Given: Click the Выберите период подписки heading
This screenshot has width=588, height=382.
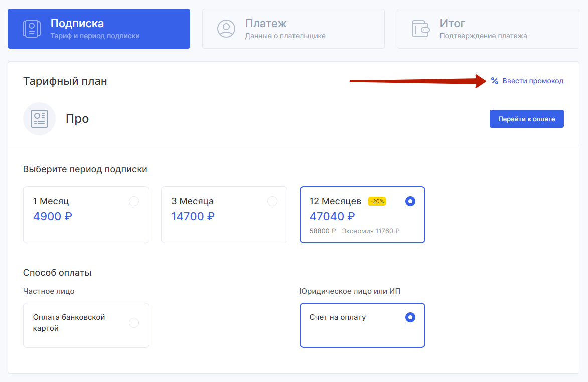Looking at the screenshot, I should 85,169.
